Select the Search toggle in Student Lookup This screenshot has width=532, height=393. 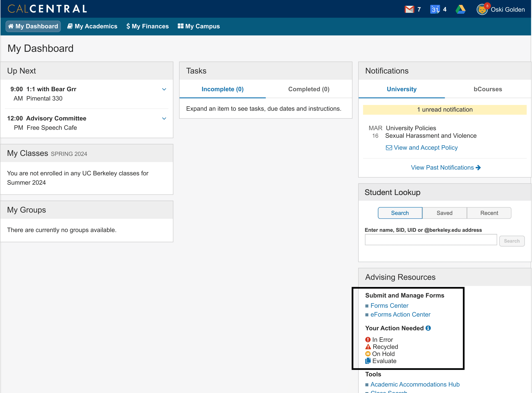click(400, 213)
